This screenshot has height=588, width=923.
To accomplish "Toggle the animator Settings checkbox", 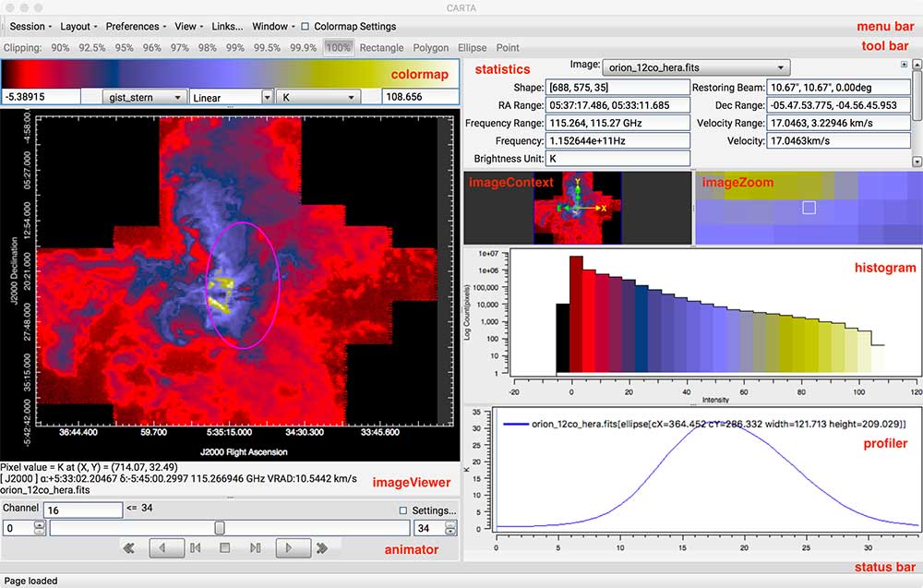I will pyautogui.click(x=402, y=510).
